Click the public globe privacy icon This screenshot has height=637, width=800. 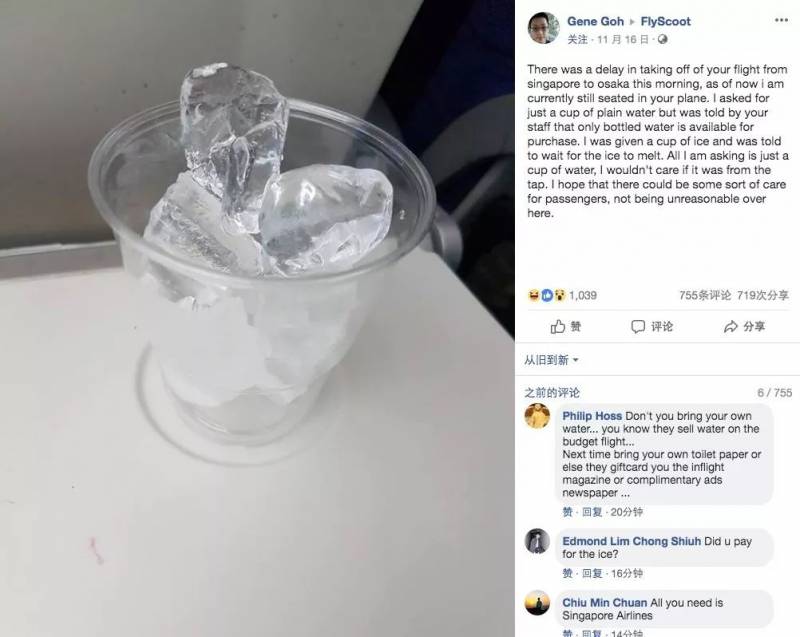[662, 39]
